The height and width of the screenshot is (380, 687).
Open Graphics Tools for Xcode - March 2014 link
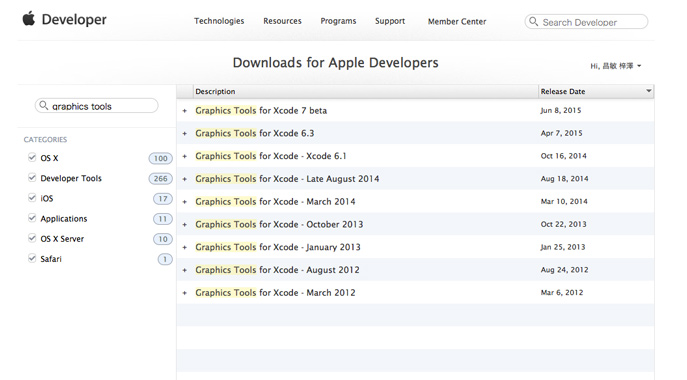pos(275,202)
